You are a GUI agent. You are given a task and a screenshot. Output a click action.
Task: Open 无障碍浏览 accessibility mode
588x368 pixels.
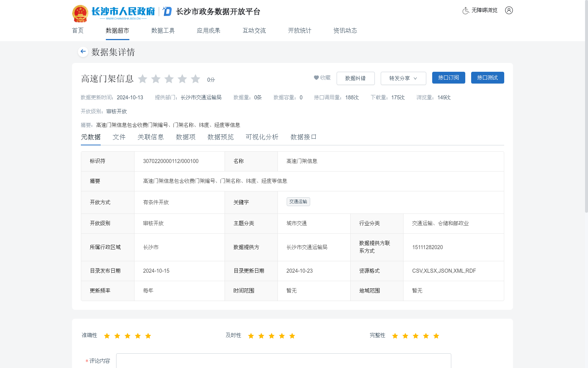(484, 10)
